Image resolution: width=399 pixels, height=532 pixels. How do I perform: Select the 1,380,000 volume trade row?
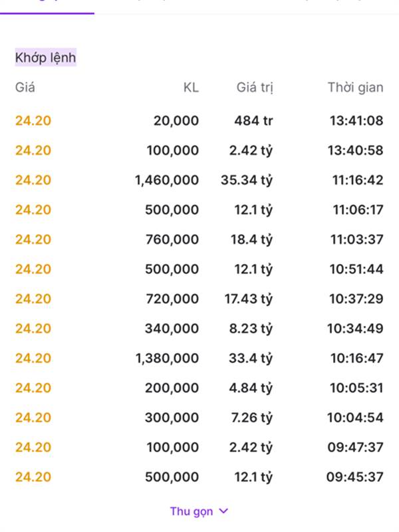(x=199, y=358)
